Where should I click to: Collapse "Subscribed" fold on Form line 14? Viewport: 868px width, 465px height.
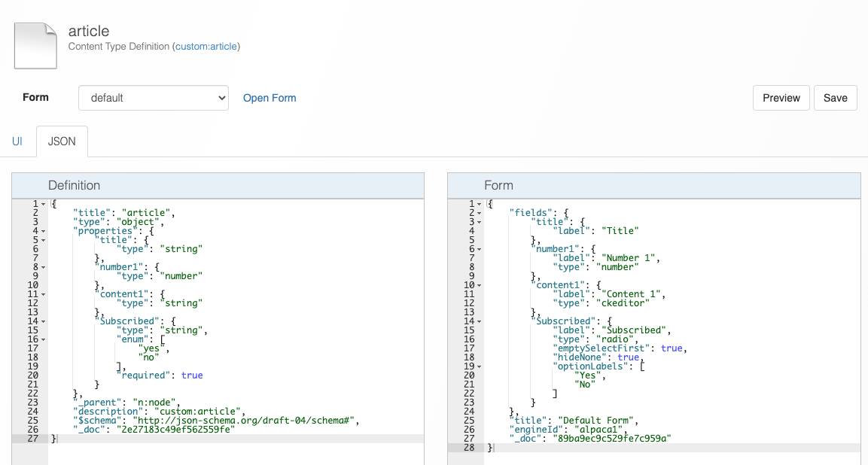480,321
